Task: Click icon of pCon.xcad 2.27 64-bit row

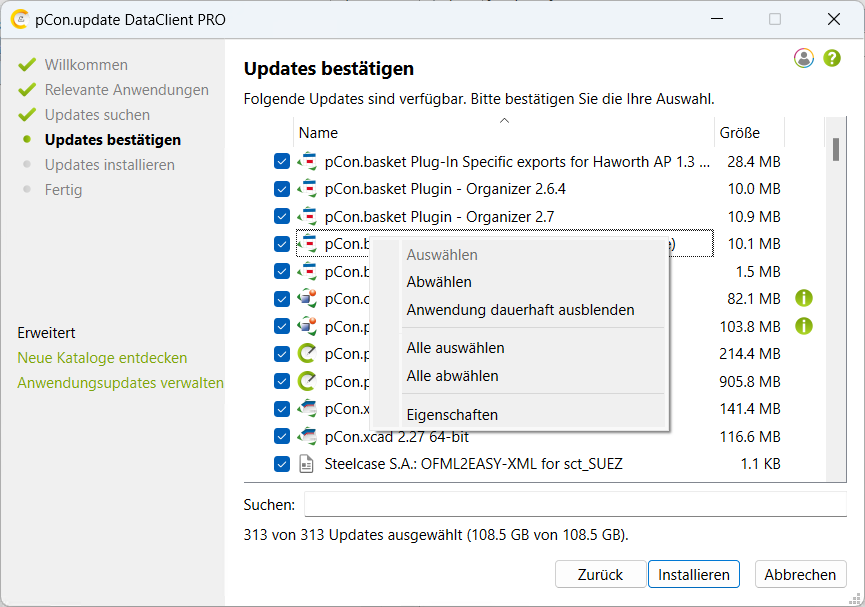Action: [307, 436]
